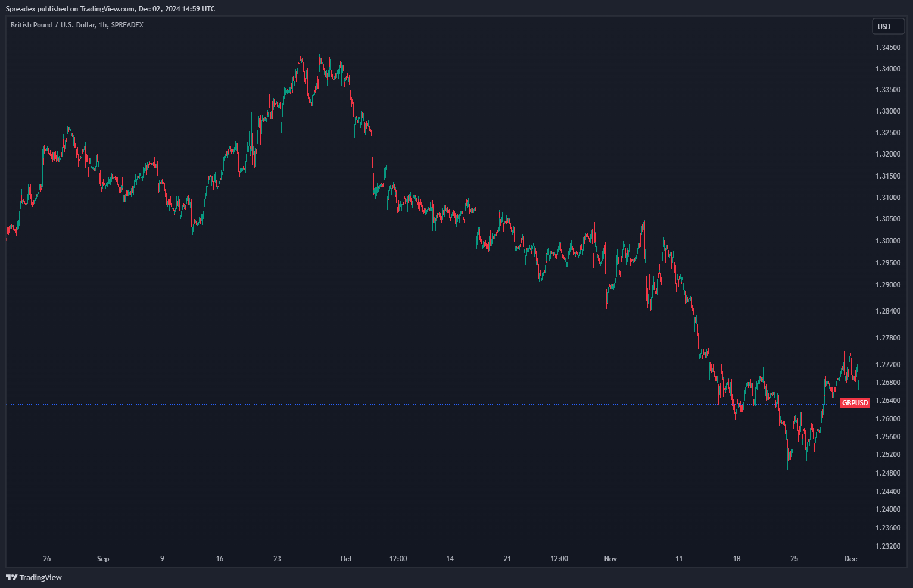The height and width of the screenshot is (588, 913).
Task: Click the 1.30000 price axis label
Action: 887,241
